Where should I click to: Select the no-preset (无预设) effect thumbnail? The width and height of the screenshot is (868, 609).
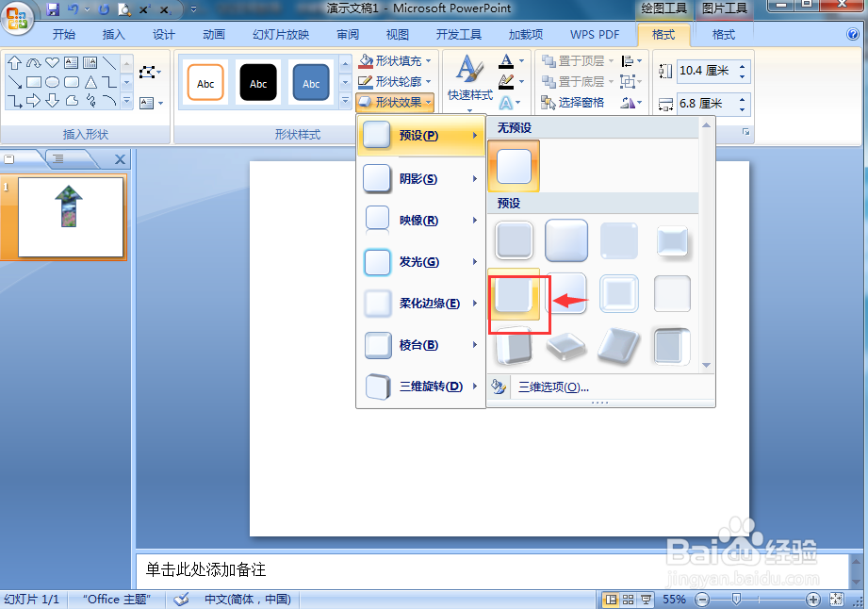(x=514, y=166)
